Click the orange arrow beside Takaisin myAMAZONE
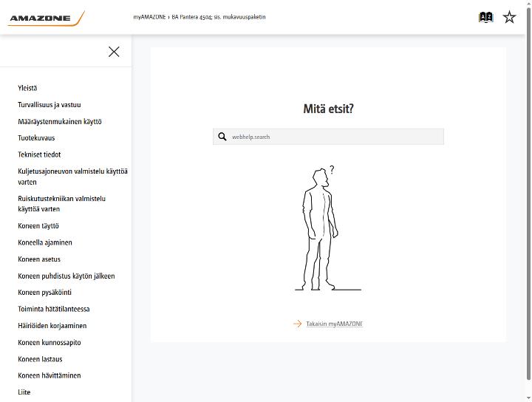Image resolution: width=532 pixels, height=402 pixels. pyautogui.click(x=298, y=324)
